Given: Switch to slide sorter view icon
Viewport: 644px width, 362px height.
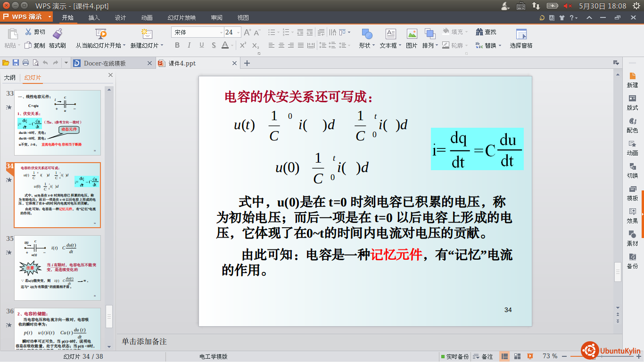Looking at the screenshot, I should [517, 356].
